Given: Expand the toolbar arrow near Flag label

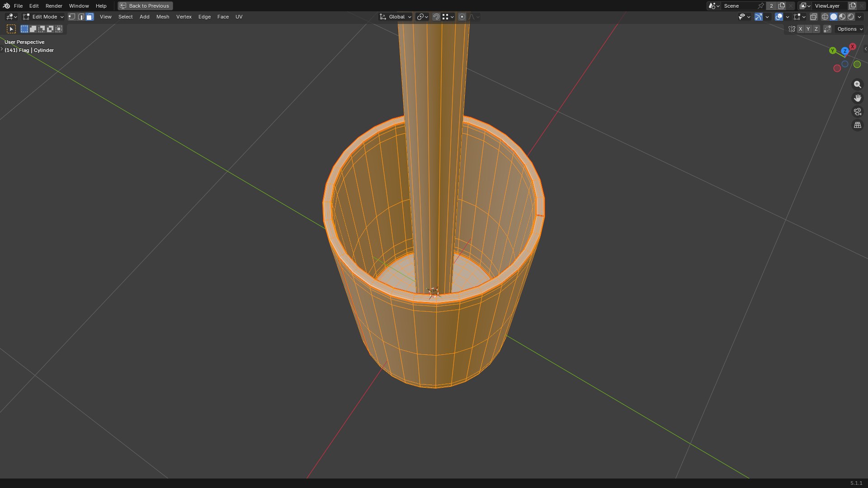Looking at the screenshot, I should point(2,49).
